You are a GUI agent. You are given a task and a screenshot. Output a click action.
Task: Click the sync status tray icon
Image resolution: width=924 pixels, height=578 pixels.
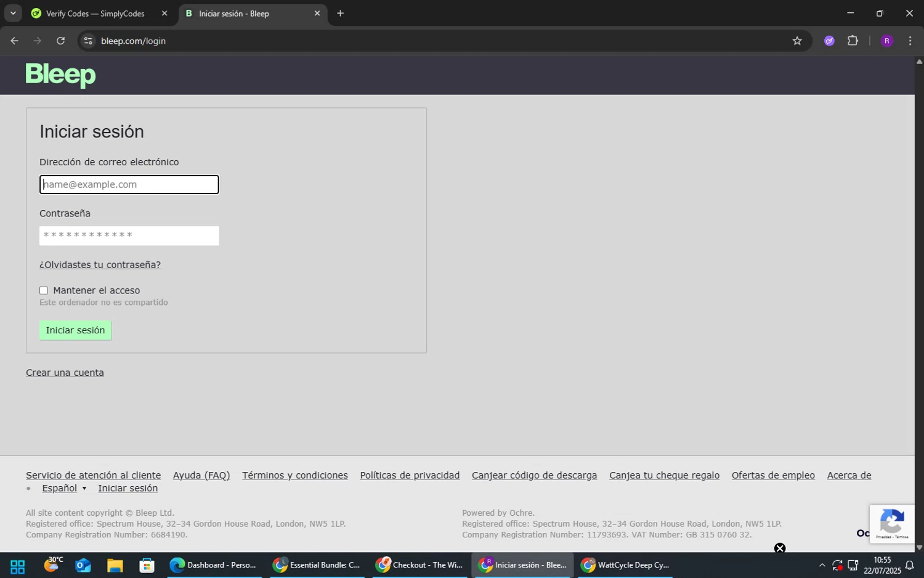pos(837,565)
